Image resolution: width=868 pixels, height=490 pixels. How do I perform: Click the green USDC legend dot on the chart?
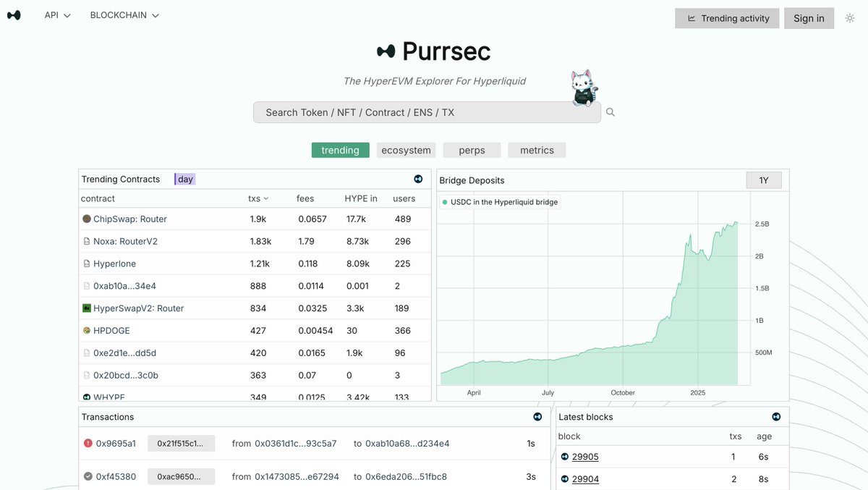pyautogui.click(x=444, y=202)
